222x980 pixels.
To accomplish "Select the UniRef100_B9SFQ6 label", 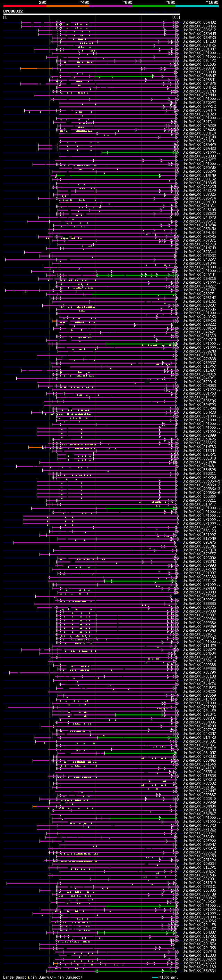I will click(199, 400).
